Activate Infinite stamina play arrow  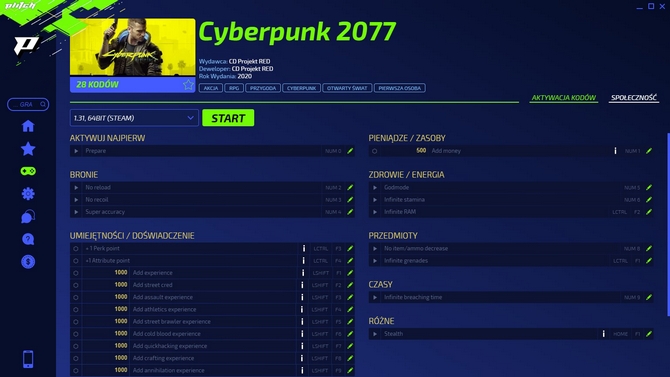(375, 200)
